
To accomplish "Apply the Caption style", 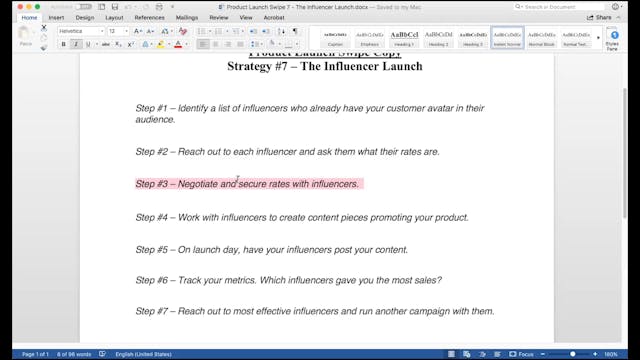I will tap(335, 38).
